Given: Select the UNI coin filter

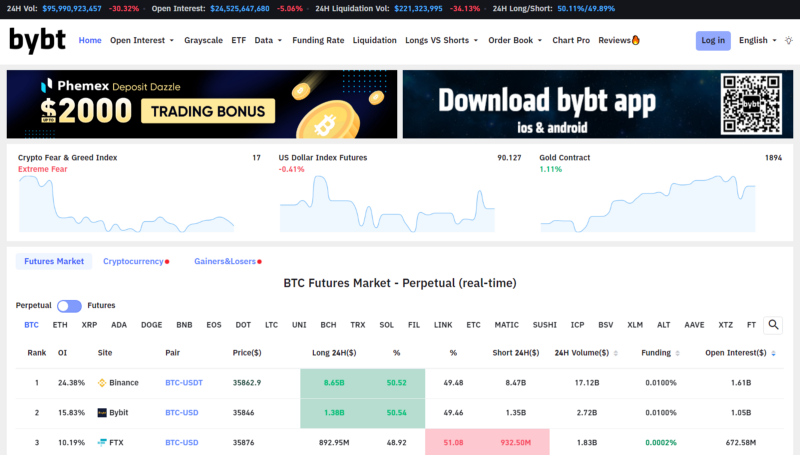Looking at the screenshot, I should point(299,325).
